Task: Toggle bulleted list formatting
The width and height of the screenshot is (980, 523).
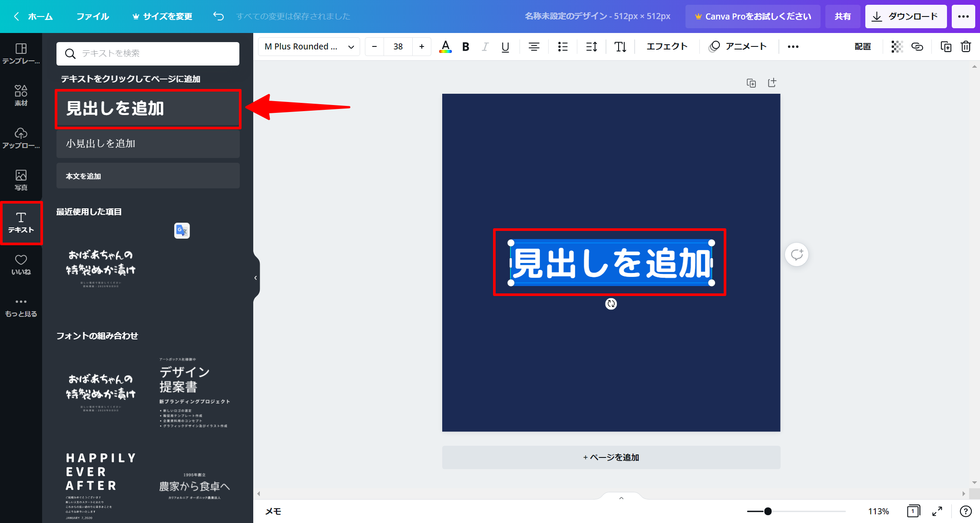Action: coord(563,46)
